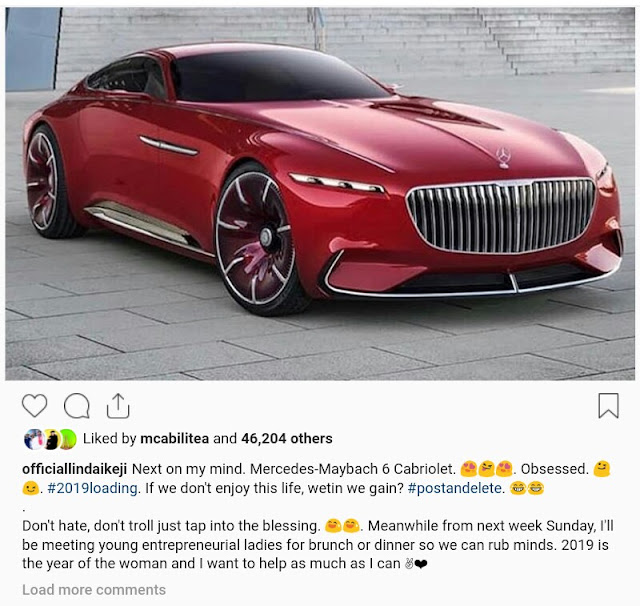Open comments with the speech bubble icon
The image size is (640, 606).
[77, 406]
